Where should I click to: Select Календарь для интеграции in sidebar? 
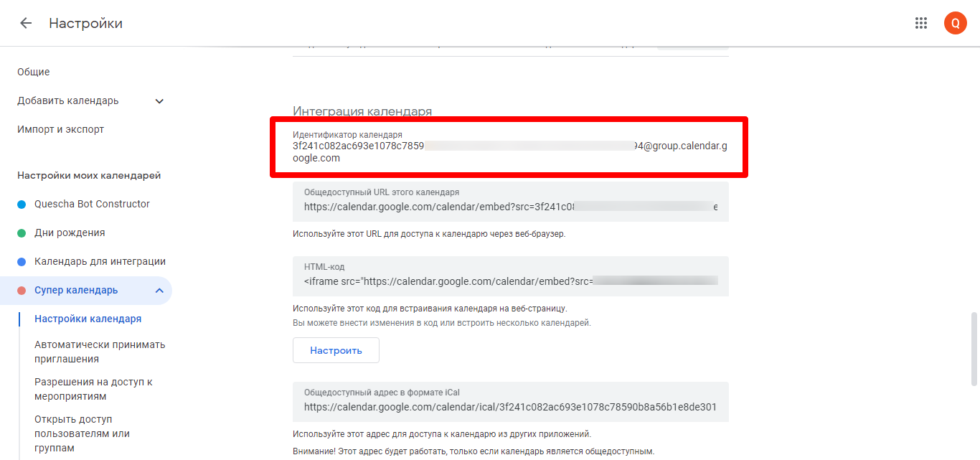(100, 261)
